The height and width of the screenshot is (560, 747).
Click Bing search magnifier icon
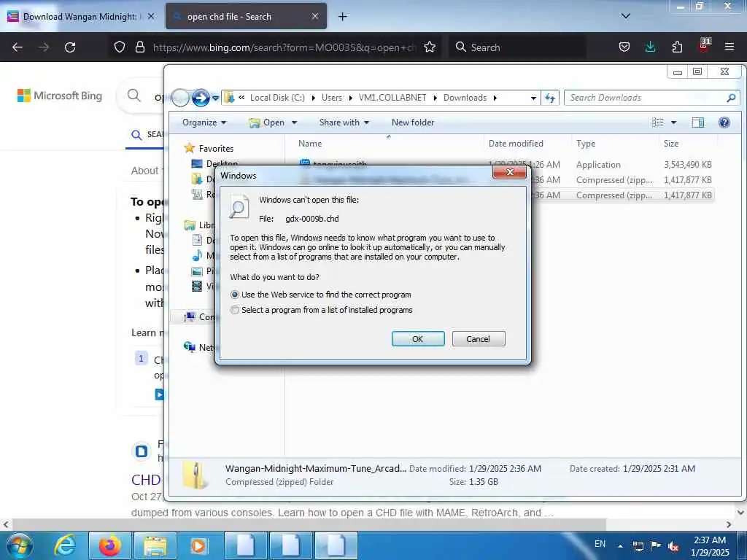click(134, 96)
